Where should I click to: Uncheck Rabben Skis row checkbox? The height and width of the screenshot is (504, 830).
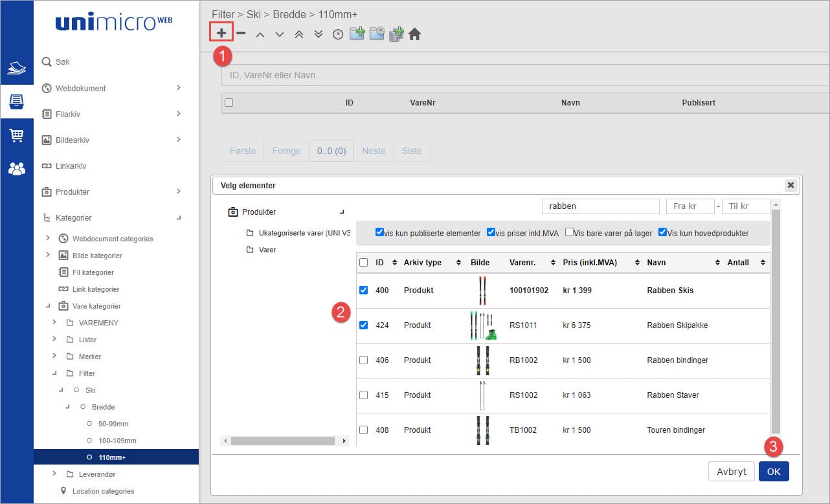tap(363, 290)
